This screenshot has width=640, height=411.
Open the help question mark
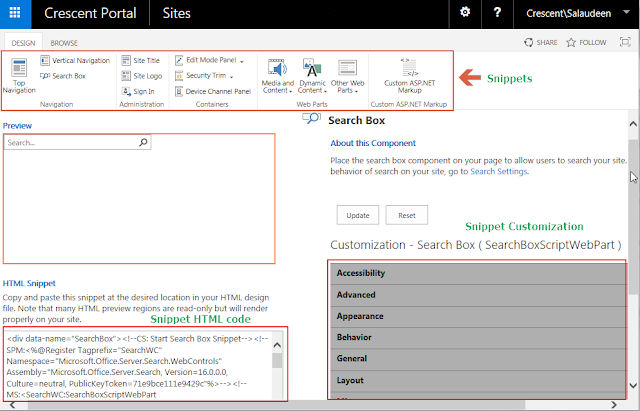point(497,13)
